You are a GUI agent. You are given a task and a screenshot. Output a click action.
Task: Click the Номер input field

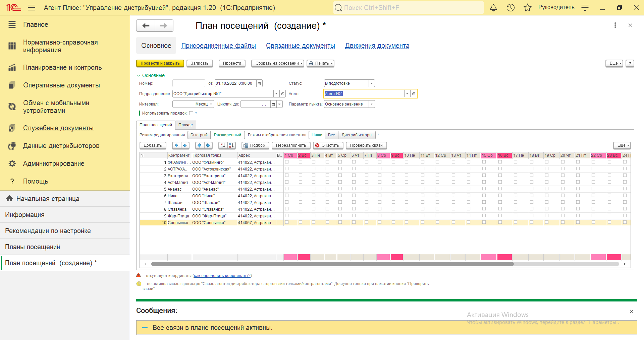point(189,83)
